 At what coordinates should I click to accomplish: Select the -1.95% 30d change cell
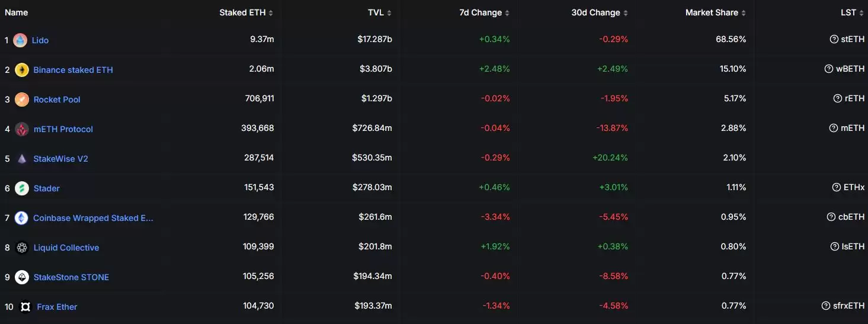[614, 98]
